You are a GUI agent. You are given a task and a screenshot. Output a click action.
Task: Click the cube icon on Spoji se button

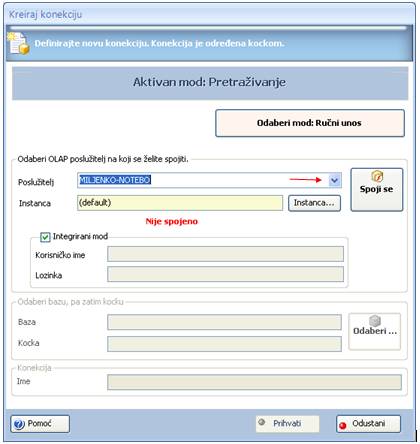[377, 176]
